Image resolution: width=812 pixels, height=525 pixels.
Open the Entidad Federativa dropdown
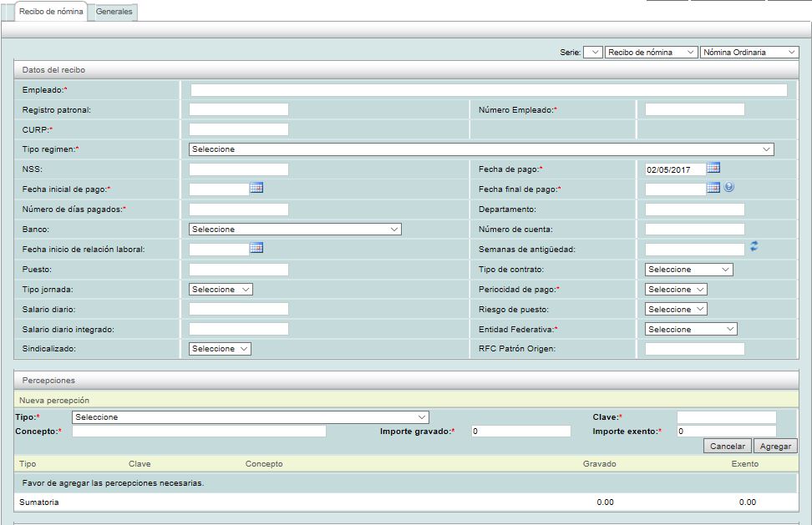pyautogui.click(x=691, y=330)
